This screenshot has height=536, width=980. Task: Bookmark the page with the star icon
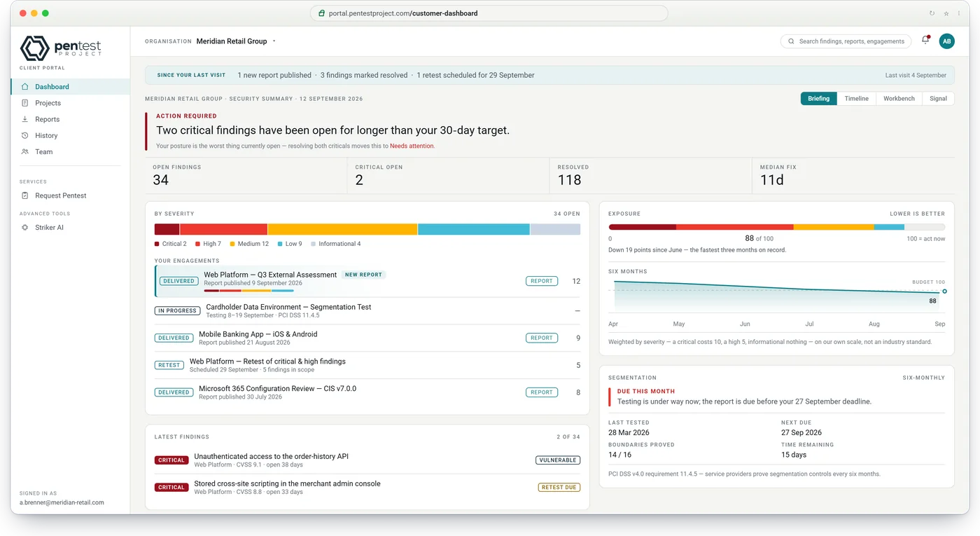946,13
